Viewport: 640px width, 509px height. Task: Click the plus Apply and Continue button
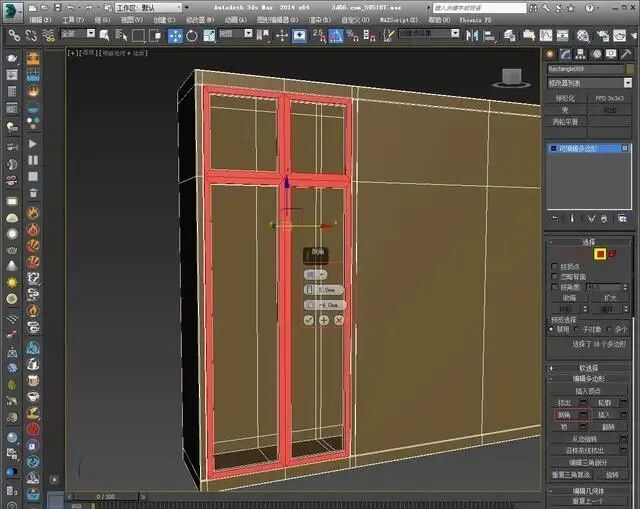coord(324,320)
